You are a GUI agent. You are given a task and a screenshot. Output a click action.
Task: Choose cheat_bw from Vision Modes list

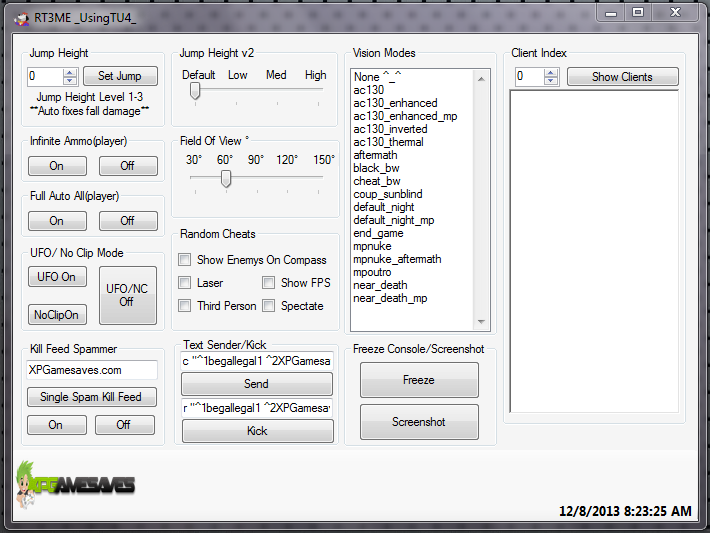(x=376, y=181)
